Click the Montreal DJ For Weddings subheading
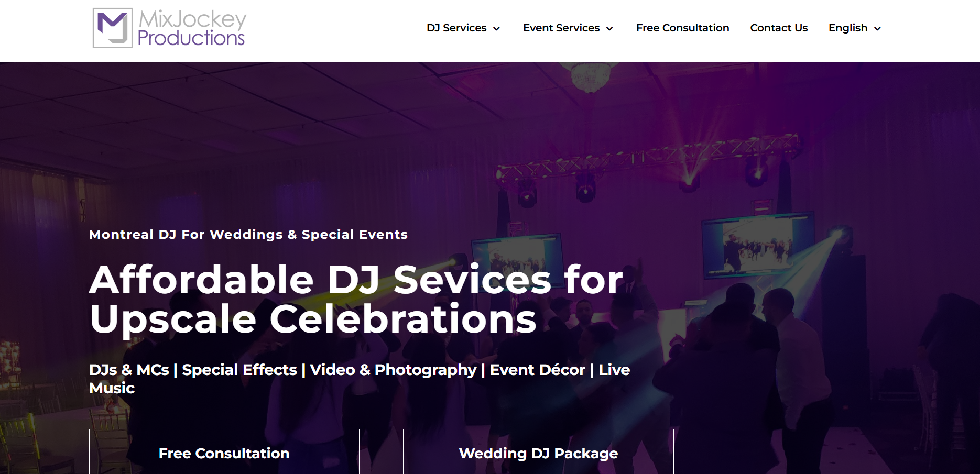Viewport: 980px width, 474px height. [248, 235]
